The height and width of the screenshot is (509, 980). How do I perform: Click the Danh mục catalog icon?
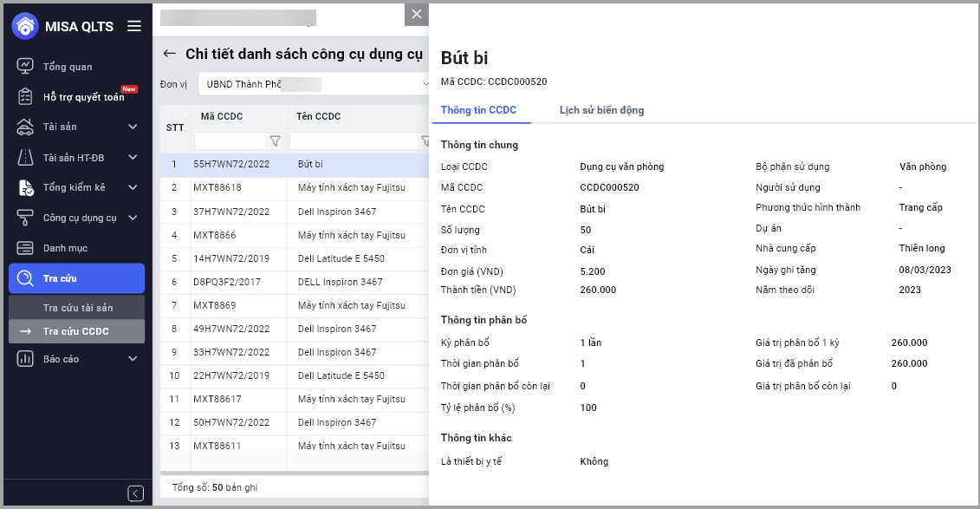point(25,248)
